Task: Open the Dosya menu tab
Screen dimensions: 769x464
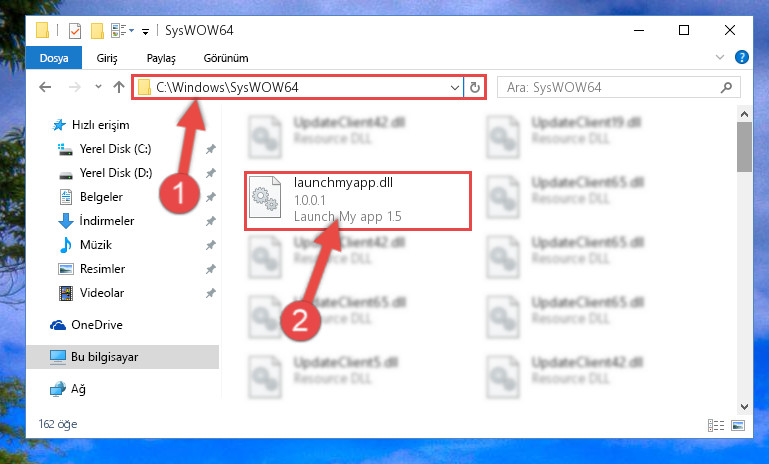Action: click(54, 58)
